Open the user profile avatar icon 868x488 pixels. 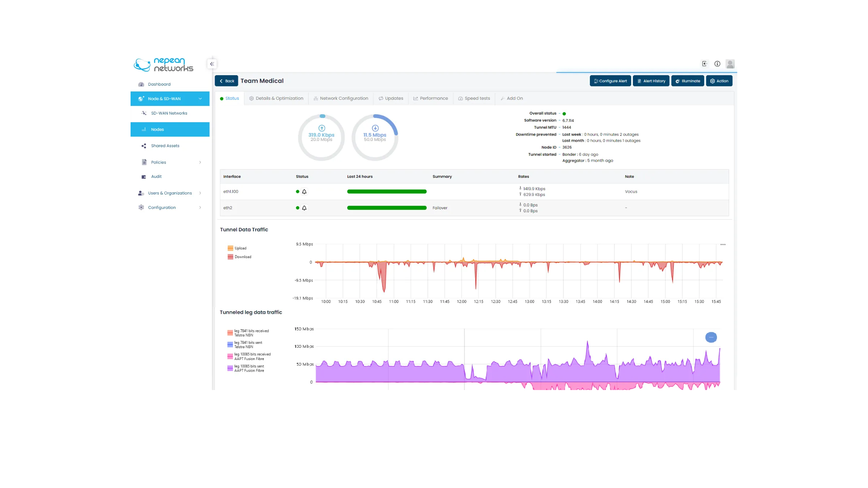click(730, 64)
